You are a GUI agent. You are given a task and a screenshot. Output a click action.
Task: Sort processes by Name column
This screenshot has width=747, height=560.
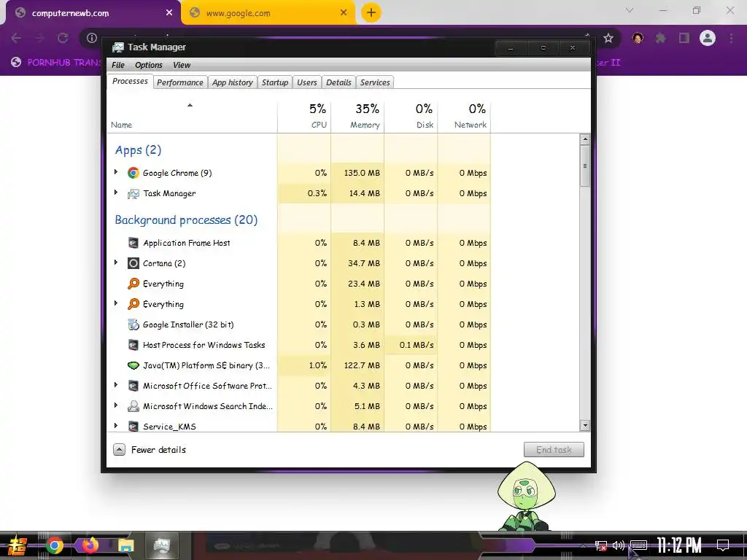192,116
